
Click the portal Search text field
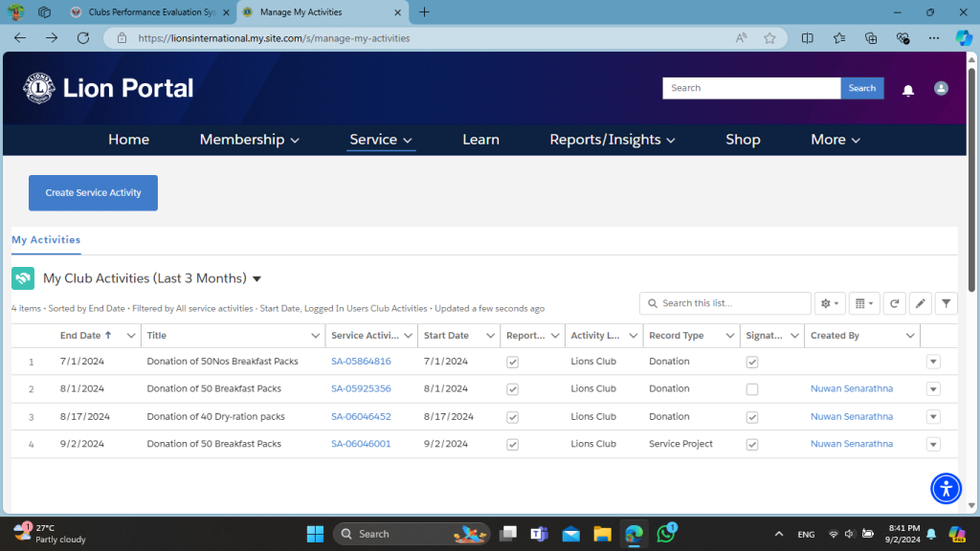[751, 88]
